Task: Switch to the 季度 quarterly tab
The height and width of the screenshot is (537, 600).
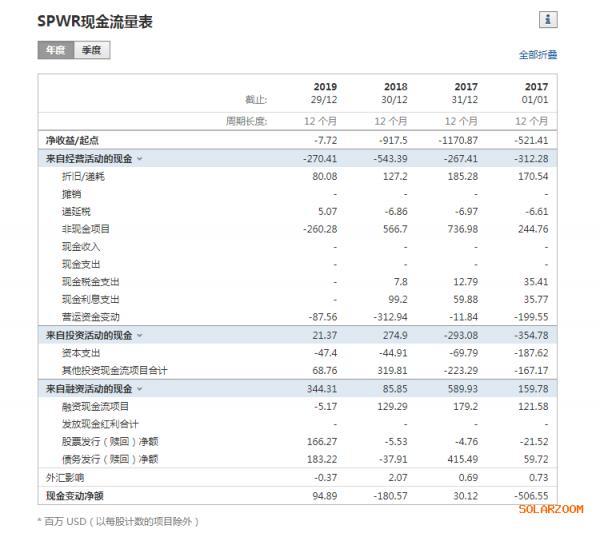Action: [x=92, y=50]
